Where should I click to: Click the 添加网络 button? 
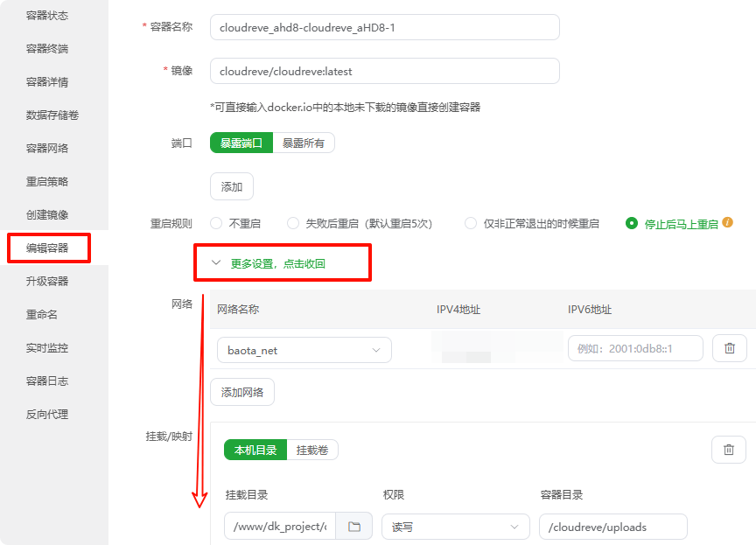pos(242,392)
